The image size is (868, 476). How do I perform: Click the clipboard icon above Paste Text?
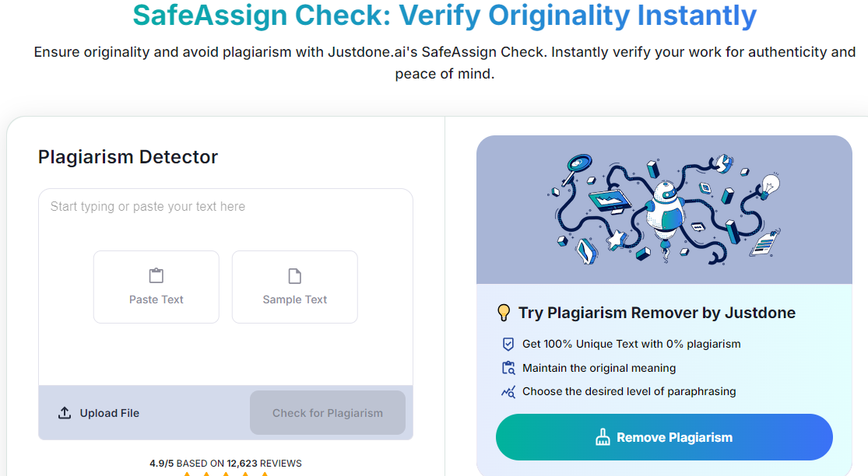(156, 276)
